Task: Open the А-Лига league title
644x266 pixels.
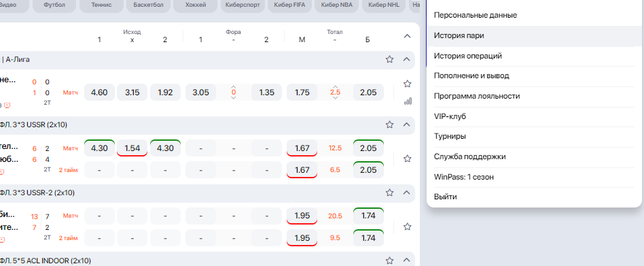Action: [x=17, y=60]
